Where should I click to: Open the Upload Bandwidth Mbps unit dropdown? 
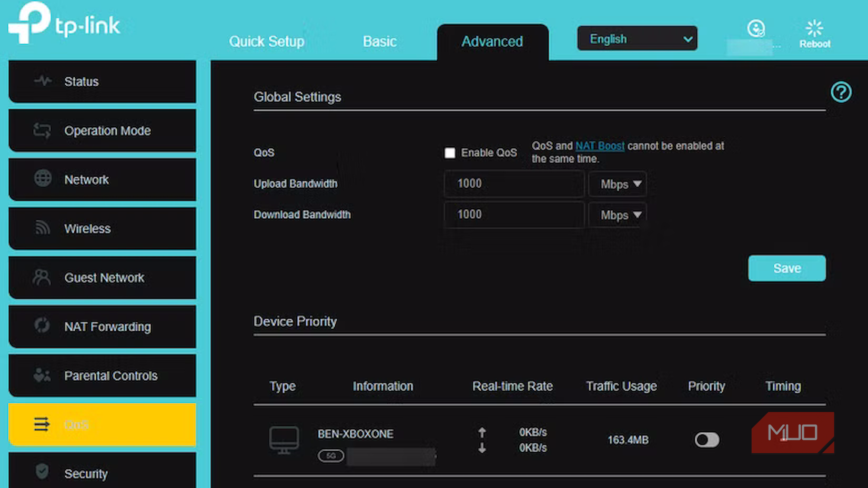[618, 184]
